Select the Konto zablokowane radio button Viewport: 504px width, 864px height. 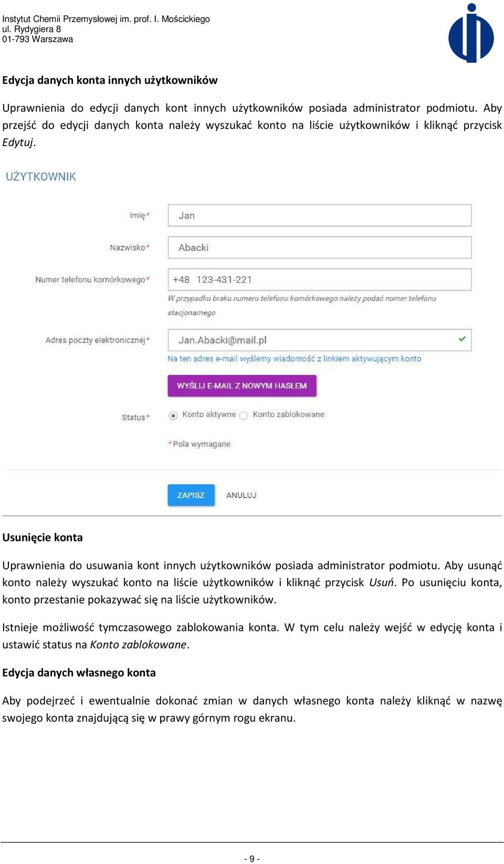click(244, 415)
